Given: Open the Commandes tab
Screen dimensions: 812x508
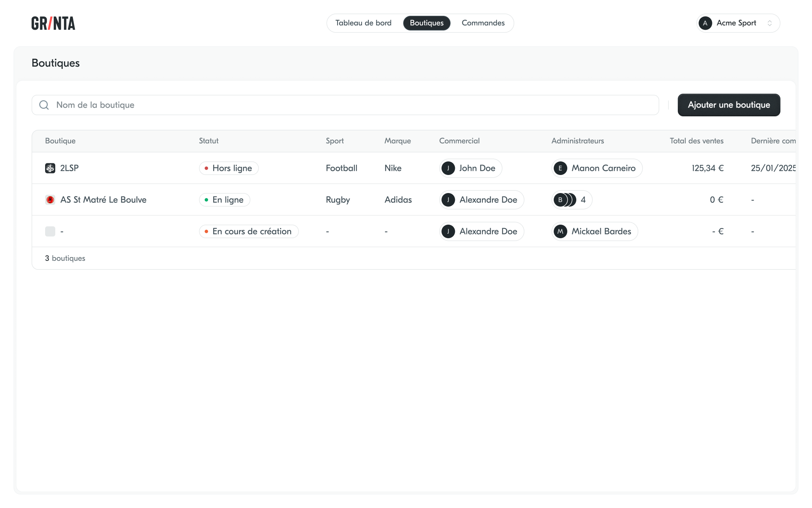Looking at the screenshot, I should pyautogui.click(x=483, y=23).
